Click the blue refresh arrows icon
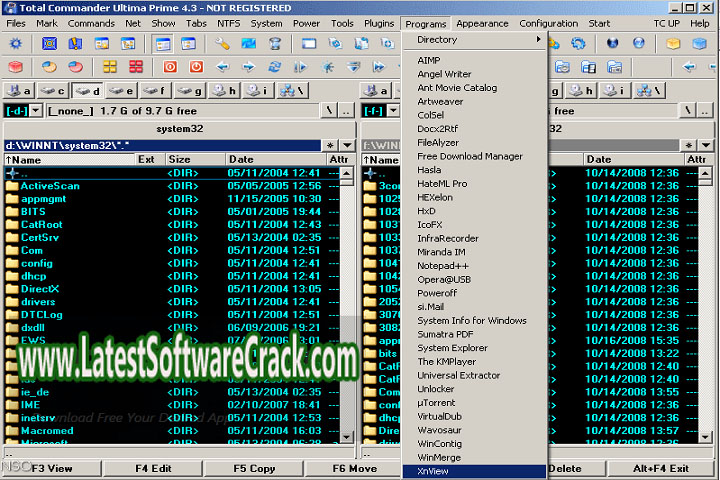The height and width of the screenshot is (480, 720). (275, 67)
